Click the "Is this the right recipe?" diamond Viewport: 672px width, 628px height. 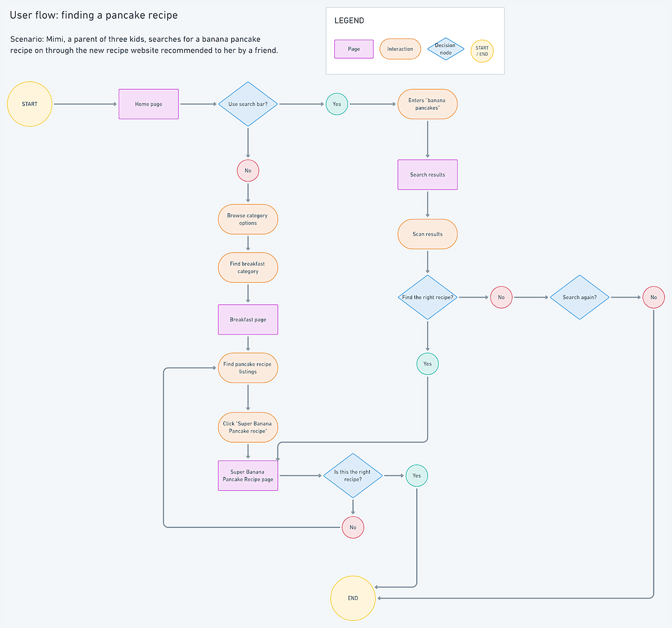(353, 476)
